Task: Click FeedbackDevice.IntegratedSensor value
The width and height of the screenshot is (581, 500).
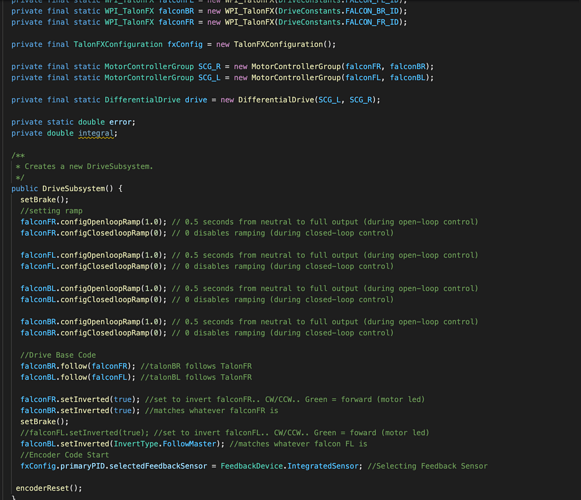Action: tap(289, 466)
